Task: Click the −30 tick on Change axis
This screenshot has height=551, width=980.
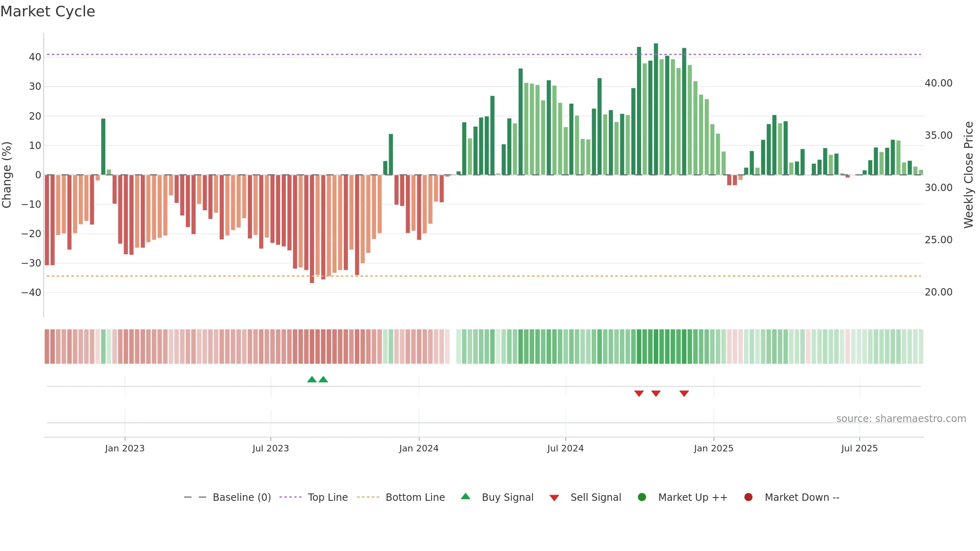Action: [x=31, y=263]
